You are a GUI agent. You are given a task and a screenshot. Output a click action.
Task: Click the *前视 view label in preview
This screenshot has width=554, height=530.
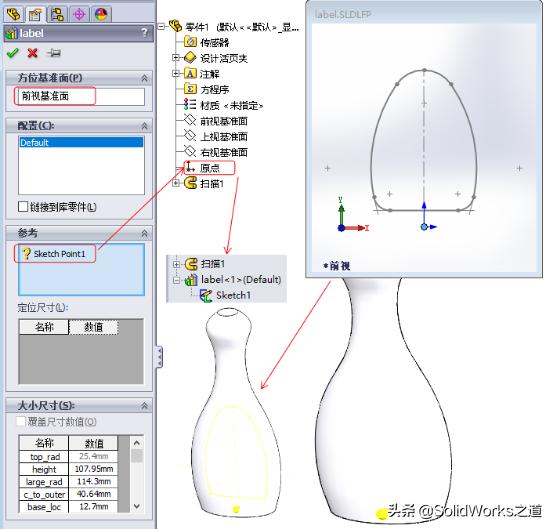click(337, 266)
